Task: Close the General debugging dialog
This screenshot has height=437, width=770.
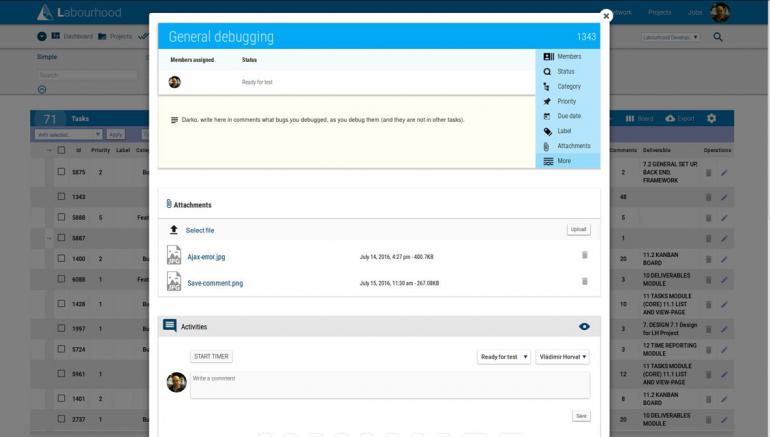Action: (606, 16)
